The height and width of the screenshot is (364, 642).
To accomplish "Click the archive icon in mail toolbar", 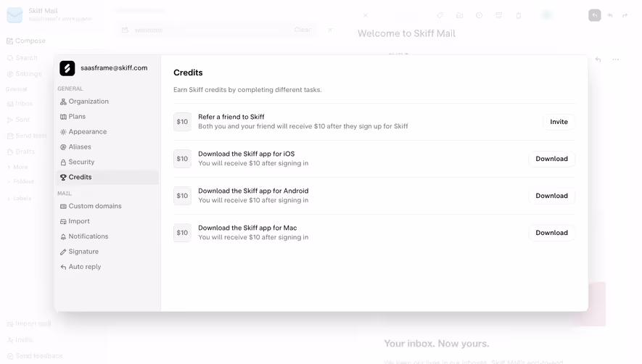I will [498, 15].
